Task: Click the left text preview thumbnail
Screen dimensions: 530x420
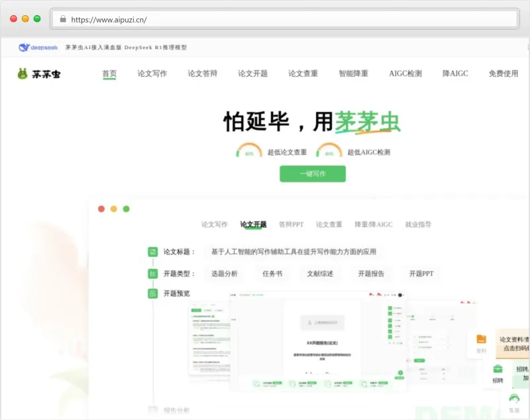Action: pyautogui.click(x=209, y=341)
